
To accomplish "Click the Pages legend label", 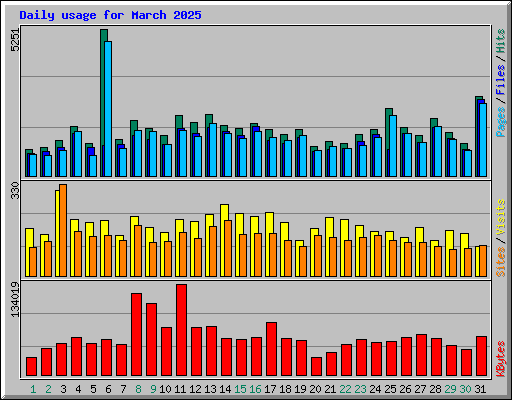I will (x=501, y=122).
